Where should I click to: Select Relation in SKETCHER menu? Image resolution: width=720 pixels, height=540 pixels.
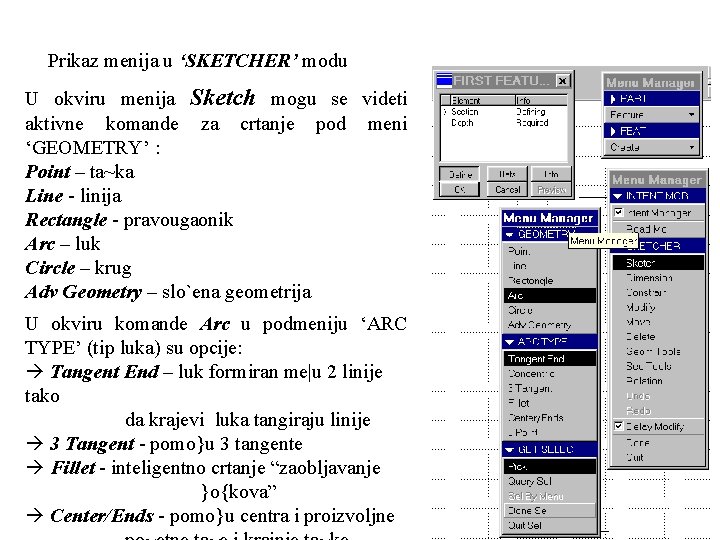(658, 381)
